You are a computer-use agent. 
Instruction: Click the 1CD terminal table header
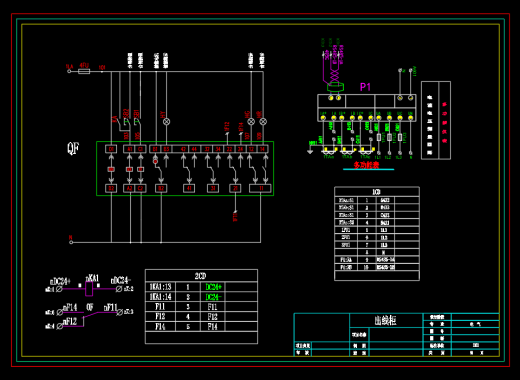click(x=377, y=192)
